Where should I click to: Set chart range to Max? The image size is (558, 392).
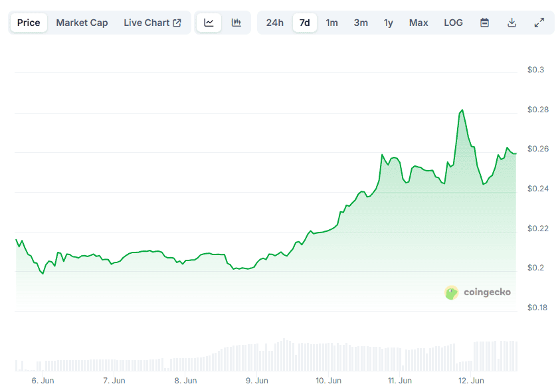(x=418, y=23)
